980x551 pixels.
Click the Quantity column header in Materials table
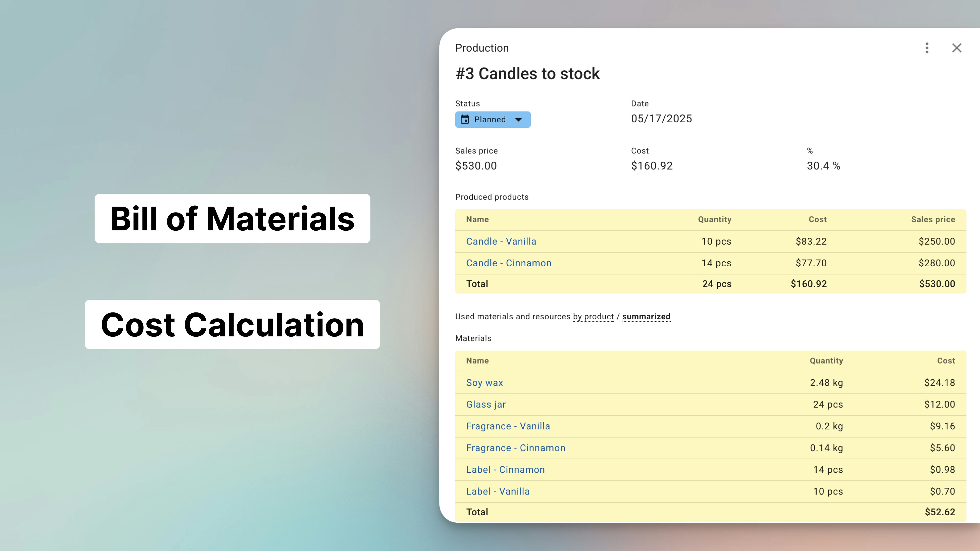click(x=826, y=361)
